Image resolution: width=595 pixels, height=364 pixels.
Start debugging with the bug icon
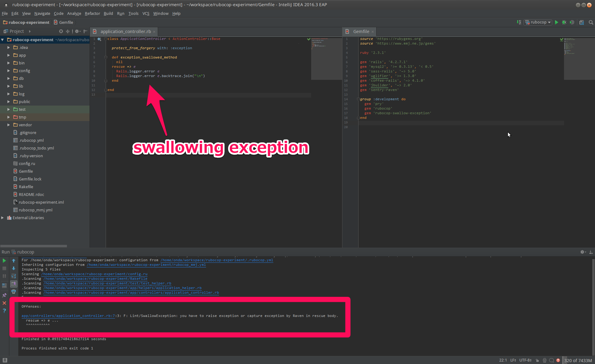click(564, 22)
